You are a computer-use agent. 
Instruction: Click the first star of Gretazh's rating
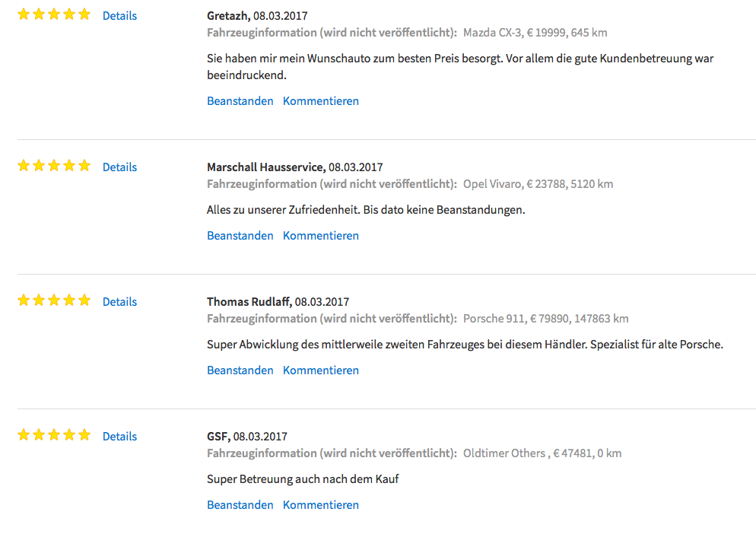click(x=24, y=14)
